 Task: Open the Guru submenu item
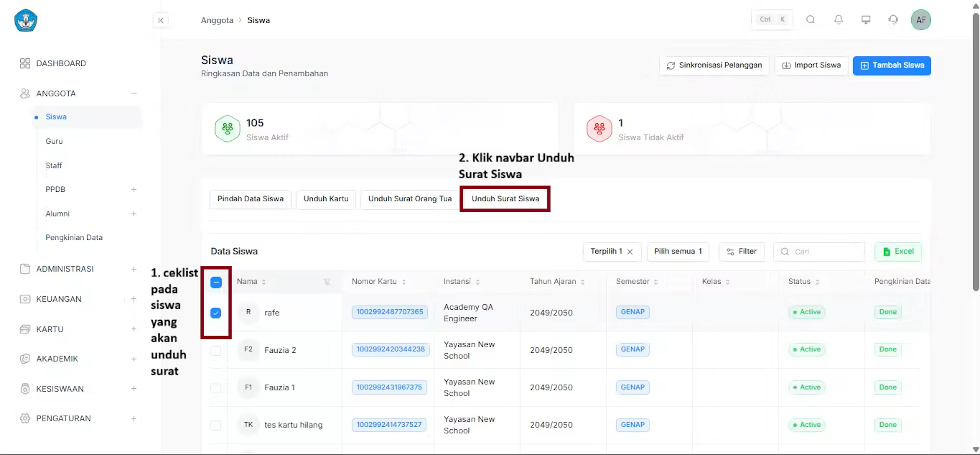point(54,141)
